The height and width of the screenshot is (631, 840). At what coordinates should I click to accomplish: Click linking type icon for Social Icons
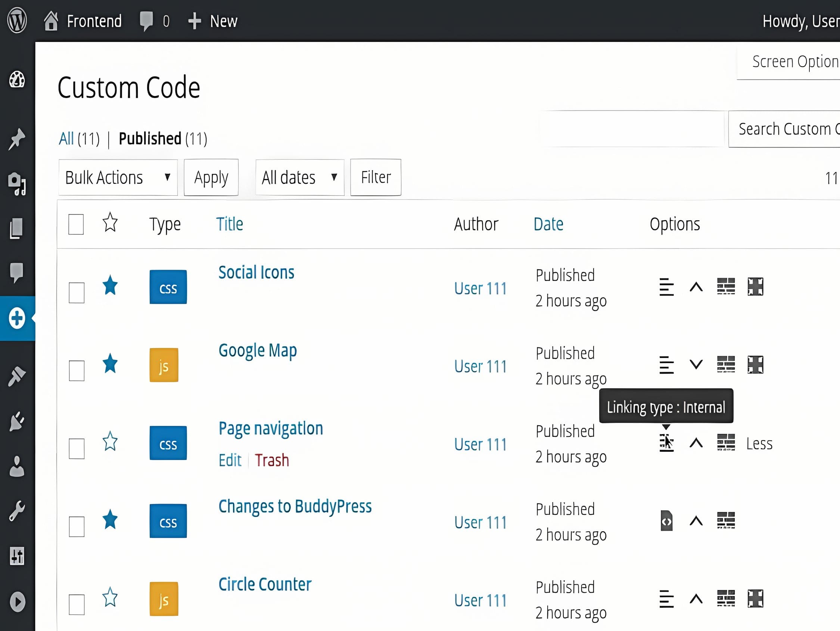666,287
